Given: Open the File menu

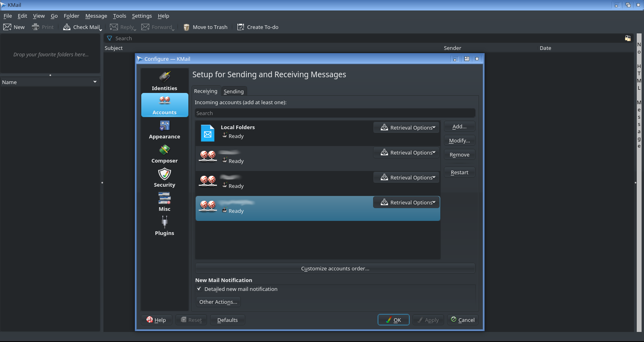Looking at the screenshot, I should 8,16.
